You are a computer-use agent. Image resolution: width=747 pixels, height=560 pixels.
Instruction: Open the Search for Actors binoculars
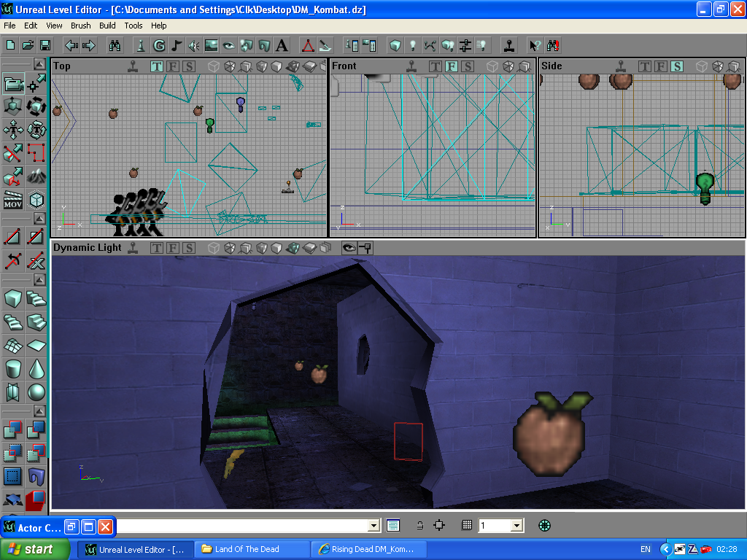point(115,45)
